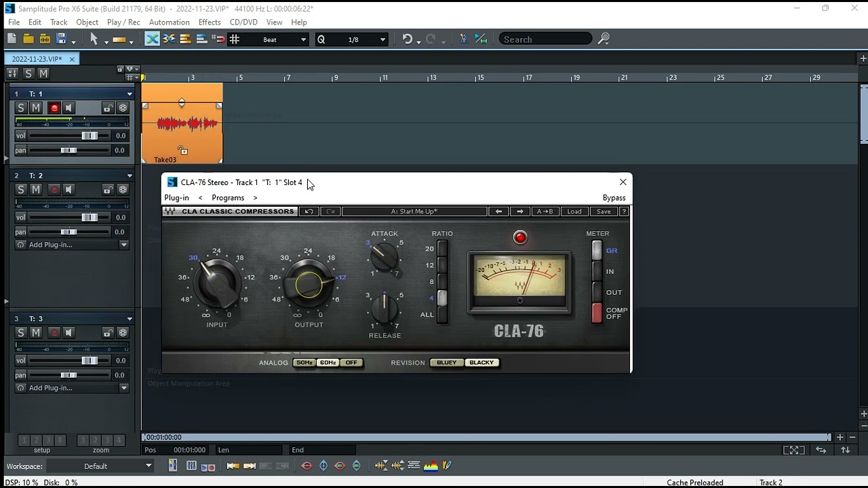Image resolution: width=868 pixels, height=488 pixels.
Task: Open the File menu
Action: pyautogui.click(x=14, y=22)
